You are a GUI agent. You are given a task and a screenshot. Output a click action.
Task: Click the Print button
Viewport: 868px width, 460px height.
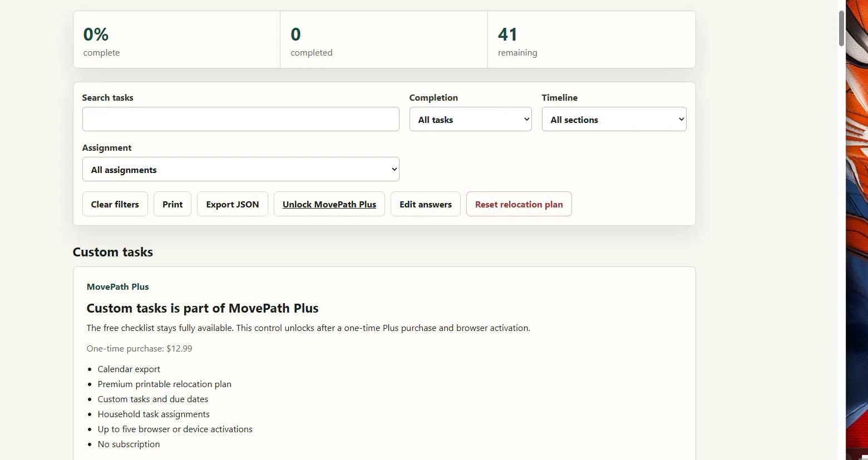172,204
